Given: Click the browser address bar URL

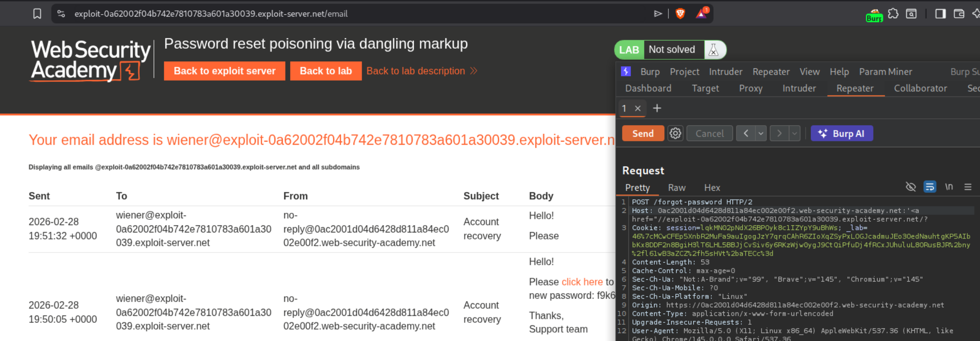Looking at the screenshot, I should 211,14.
